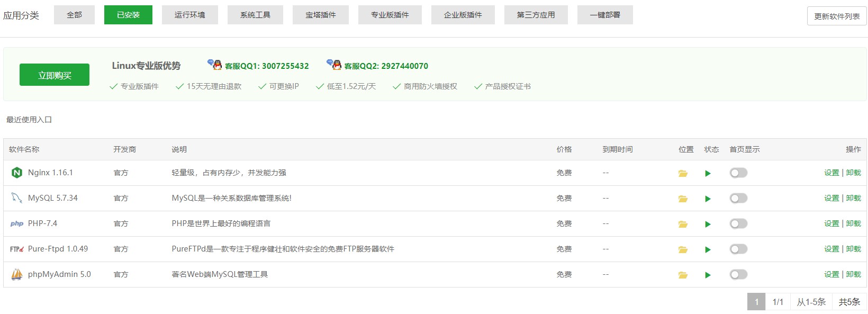The height and width of the screenshot is (314, 868).
Task: Click the Pure-Ftpd status play icon
Action: 708,249
